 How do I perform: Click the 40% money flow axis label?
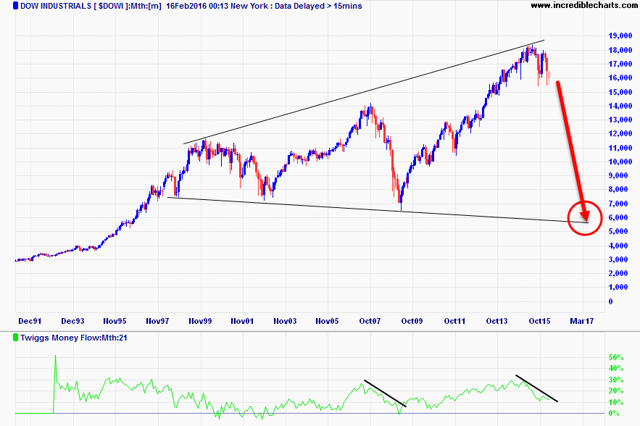(616, 368)
